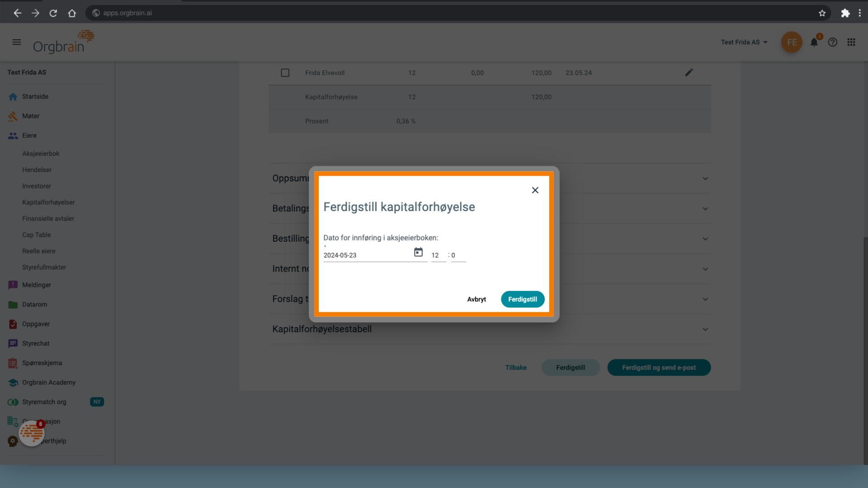Viewport: 868px width, 488px height.
Task: Open Kapitalforhøyelser submenu item
Action: tap(48, 202)
